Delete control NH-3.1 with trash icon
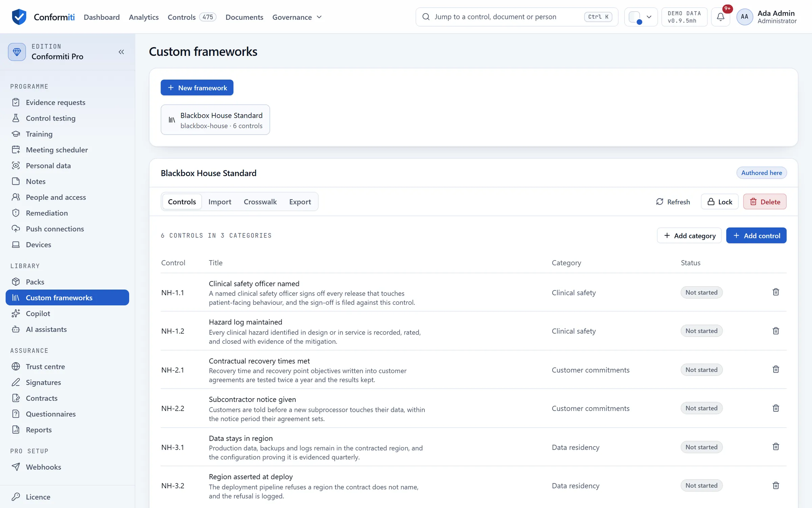Screen dimensions: 812x508 (776, 447)
